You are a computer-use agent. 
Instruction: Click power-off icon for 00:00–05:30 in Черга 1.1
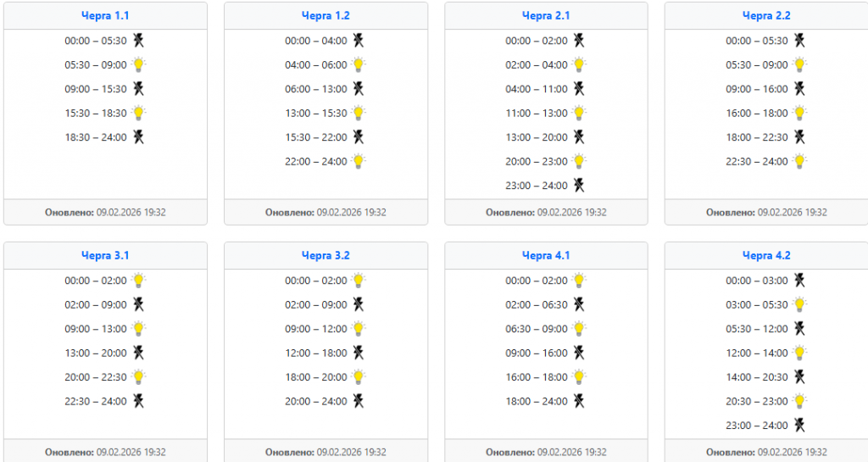138,41
